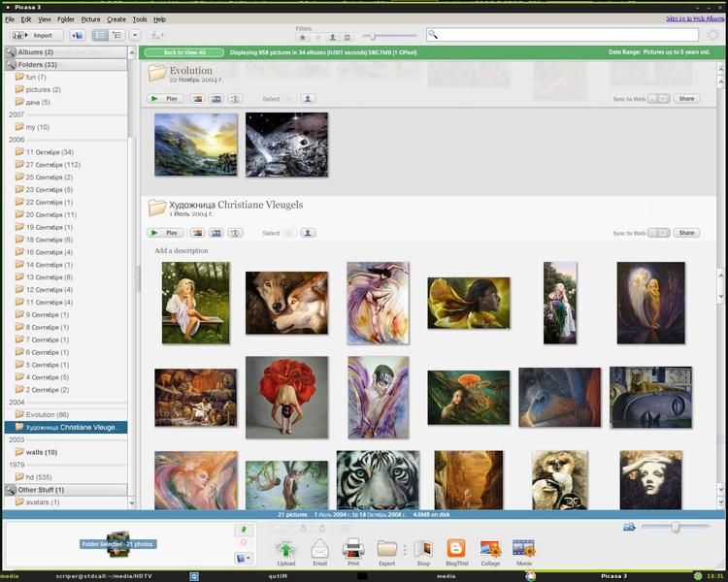This screenshot has height=582, width=728.
Task: Click Sign in to Web Albums link
Action: click(x=695, y=18)
